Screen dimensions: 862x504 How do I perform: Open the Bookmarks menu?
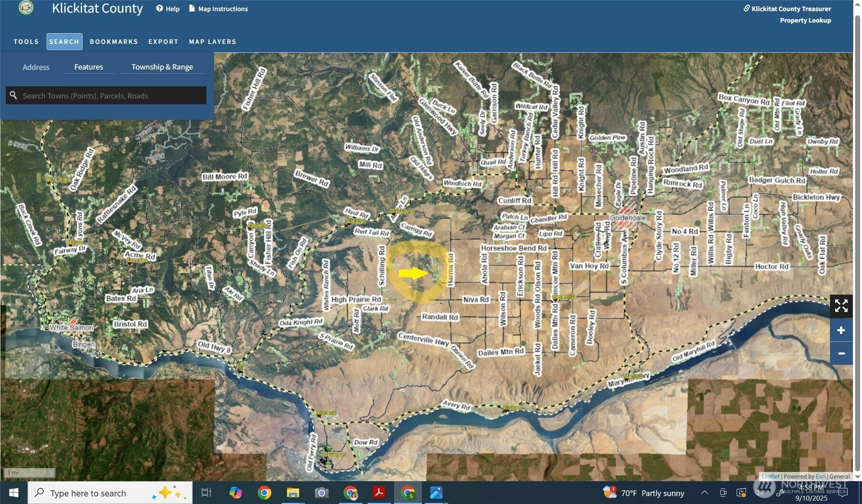pos(114,41)
